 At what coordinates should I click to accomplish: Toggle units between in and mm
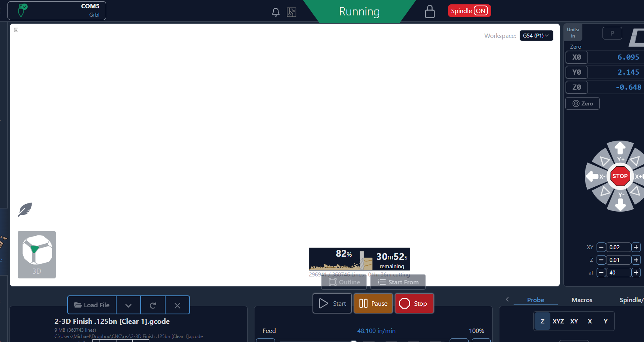573,33
